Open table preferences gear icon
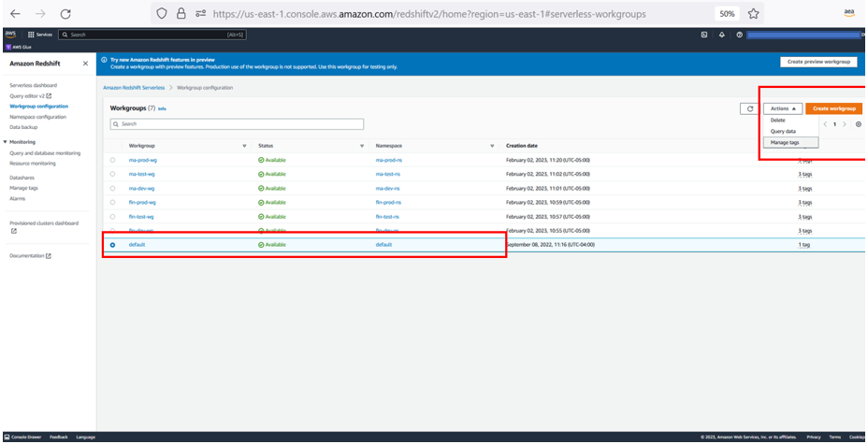Screen dimensions: 868x444 pyautogui.click(x=858, y=124)
